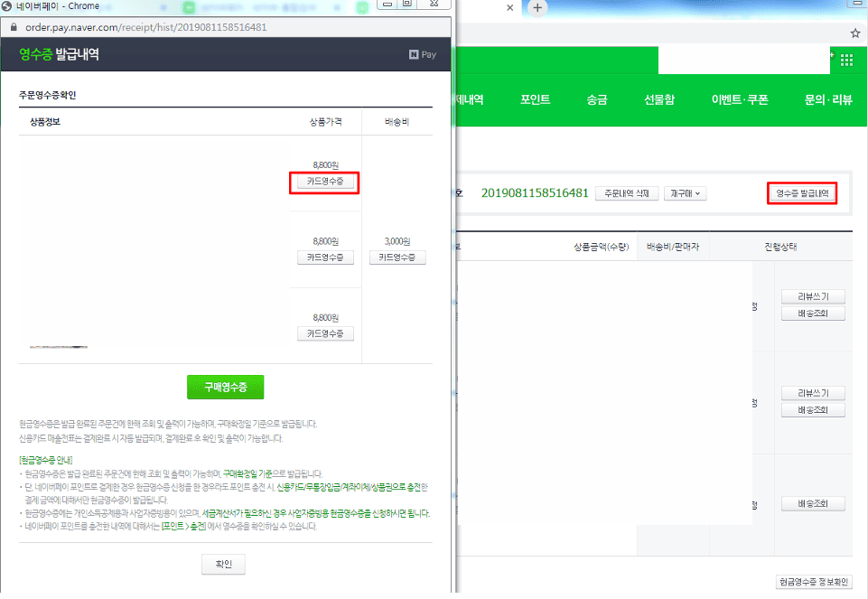Image resolution: width=868 pixels, height=599 pixels.
Task: Click order number 2019081158516481
Action: pos(535,192)
